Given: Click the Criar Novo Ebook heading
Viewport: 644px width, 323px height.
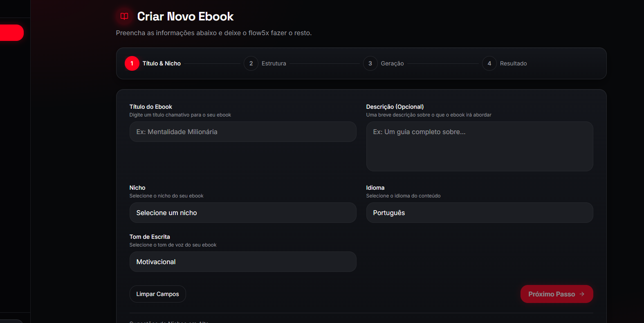Looking at the screenshot, I should 185,16.
